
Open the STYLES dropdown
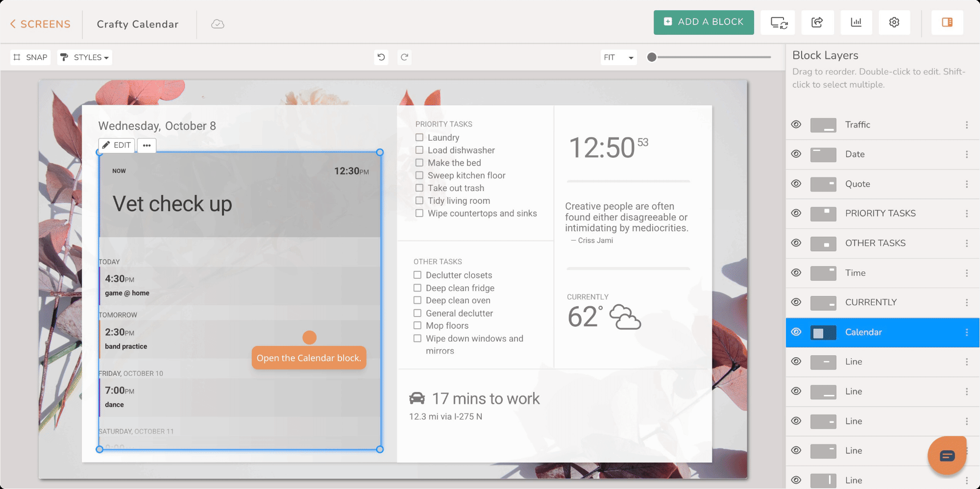[x=85, y=57]
